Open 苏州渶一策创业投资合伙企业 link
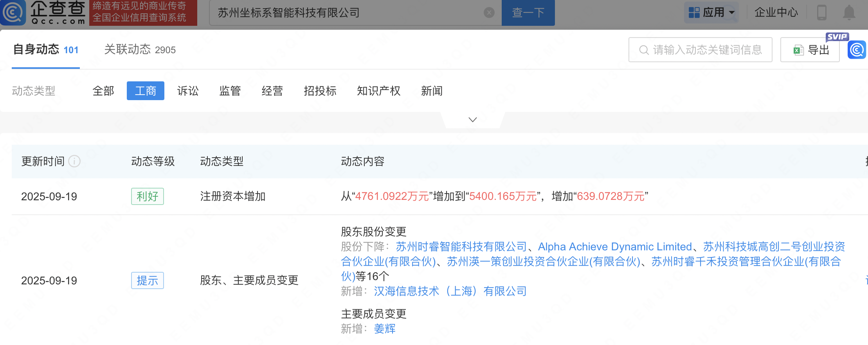The width and height of the screenshot is (868, 345). [544, 261]
